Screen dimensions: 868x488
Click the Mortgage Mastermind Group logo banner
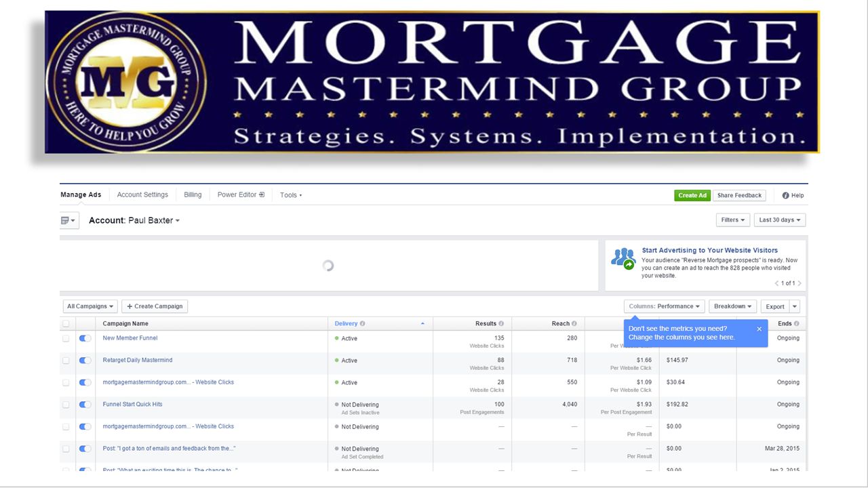click(x=431, y=82)
